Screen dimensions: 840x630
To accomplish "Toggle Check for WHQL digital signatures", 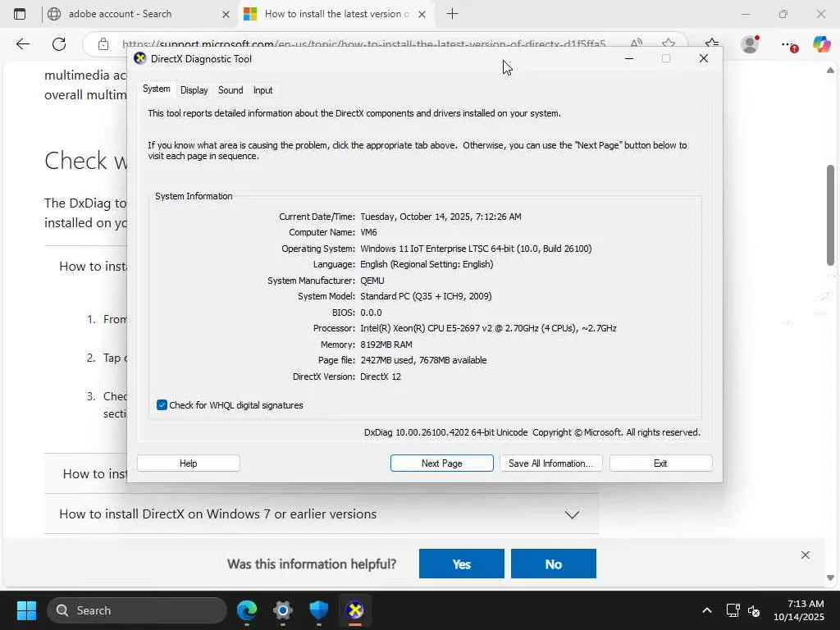I will 162,405.
